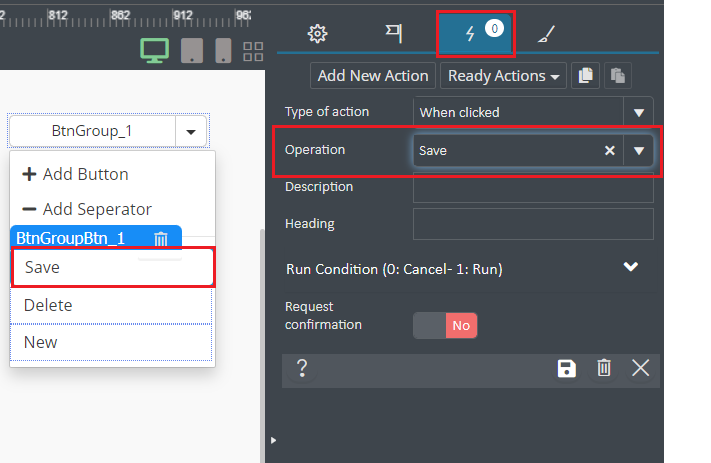
Task: Open Type of action dropdown arrow
Action: (638, 112)
